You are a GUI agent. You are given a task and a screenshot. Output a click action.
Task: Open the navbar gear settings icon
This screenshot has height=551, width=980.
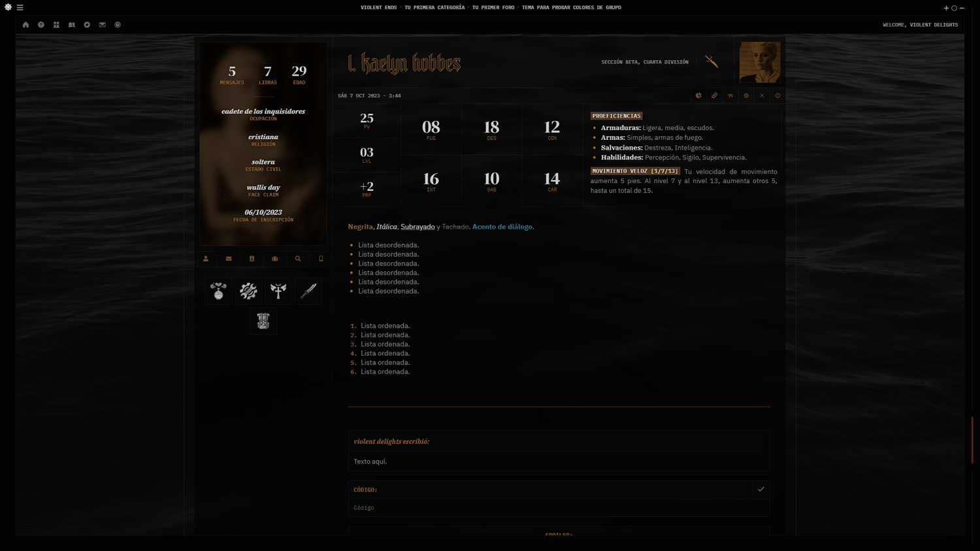(x=87, y=25)
